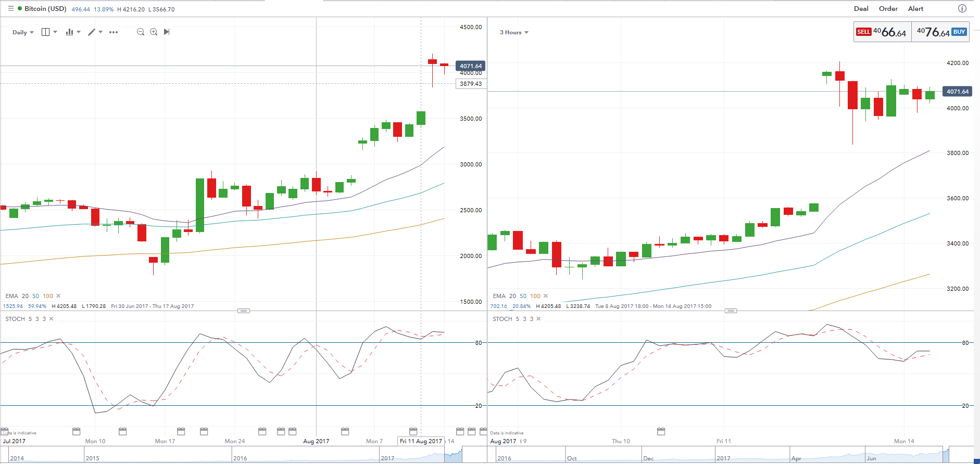Click Dec in the 3 Hours chart navigator

(648, 458)
